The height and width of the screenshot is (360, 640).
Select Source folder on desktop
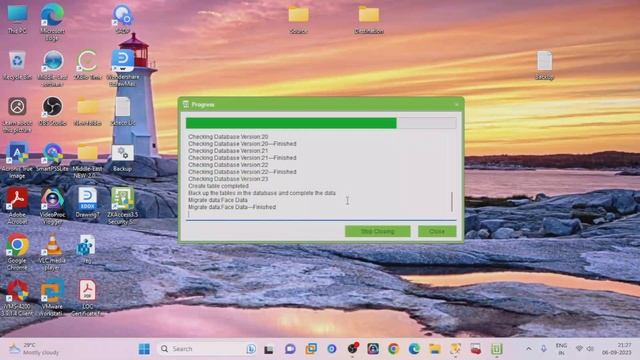[298, 19]
